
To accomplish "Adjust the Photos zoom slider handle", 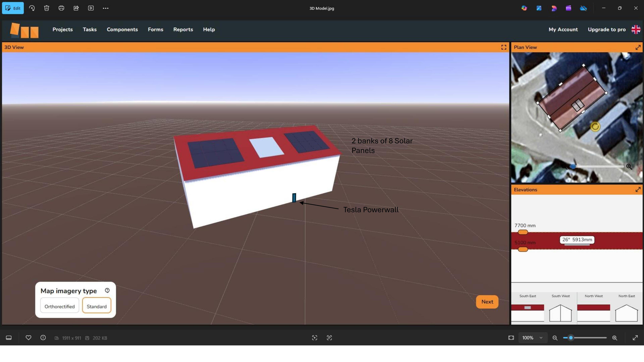I will click(571, 338).
